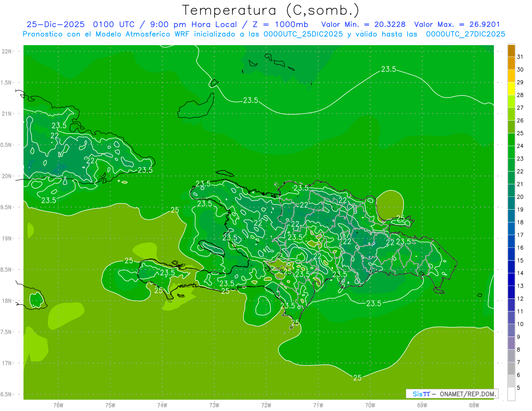Click the '19N' latitude axis label
This screenshot has height=411, width=532.
[x=7, y=239]
